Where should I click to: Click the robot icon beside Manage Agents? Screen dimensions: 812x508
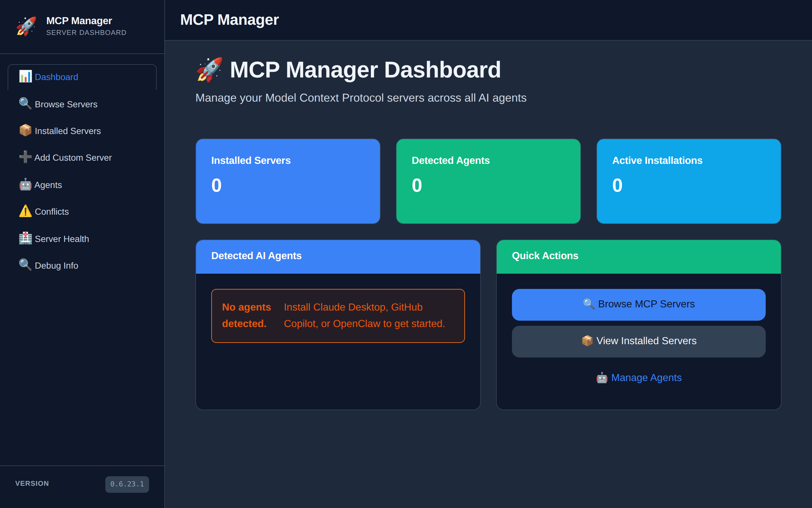(602, 378)
